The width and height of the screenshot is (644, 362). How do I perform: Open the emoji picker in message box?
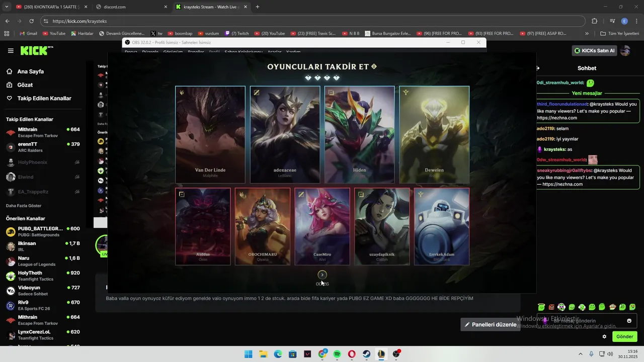629,321
